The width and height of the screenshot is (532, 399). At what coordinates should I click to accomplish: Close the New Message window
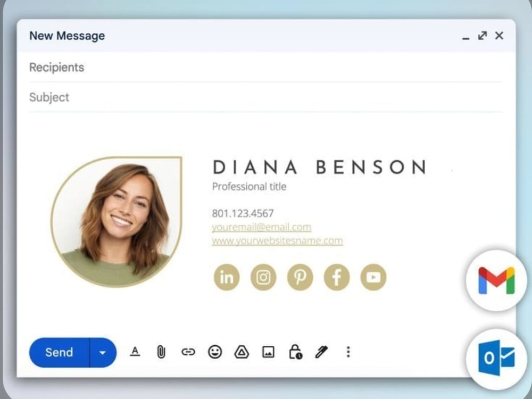point(499,36)
